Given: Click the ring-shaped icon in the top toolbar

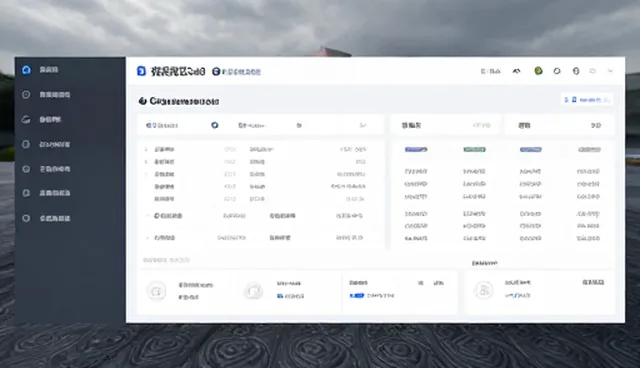Looking at the screenshot, I should [x=557, y=71].
